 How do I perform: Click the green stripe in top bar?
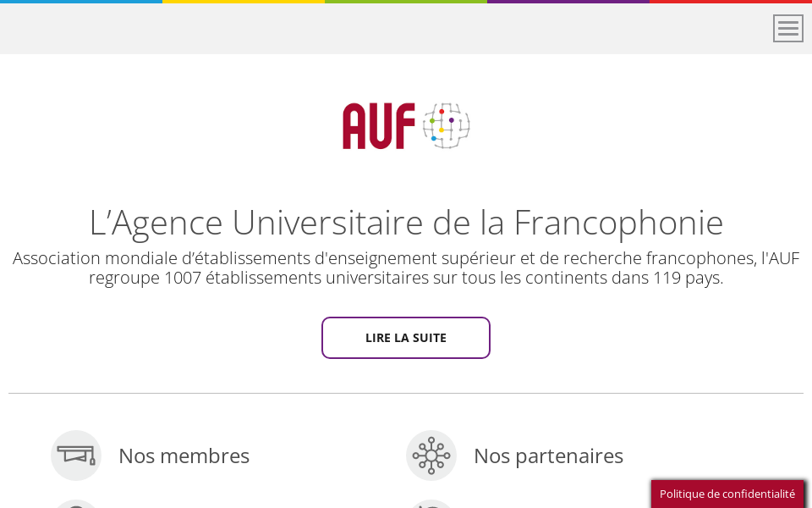406,2
